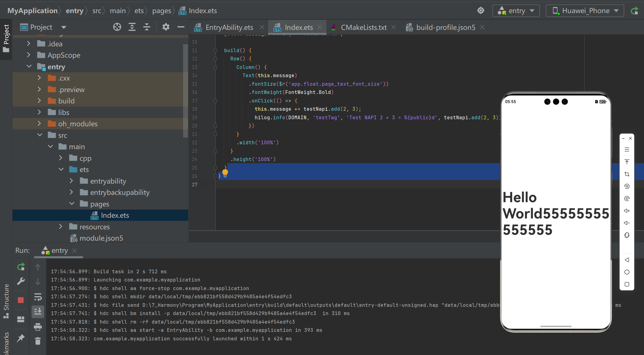Viewport: 644px width, 355px height.
Task: Open the entry run configuration dropdown
Action: 516,11
